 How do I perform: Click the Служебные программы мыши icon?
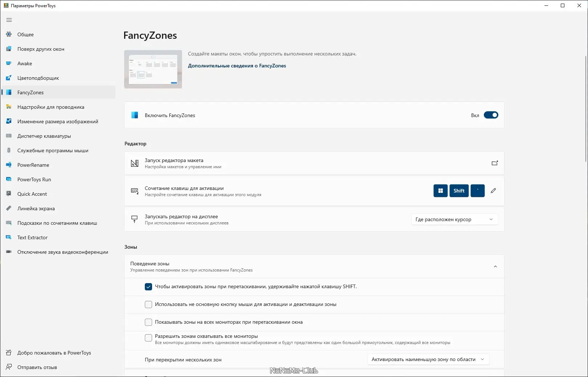pyautogui.click(x=9, y=150)
